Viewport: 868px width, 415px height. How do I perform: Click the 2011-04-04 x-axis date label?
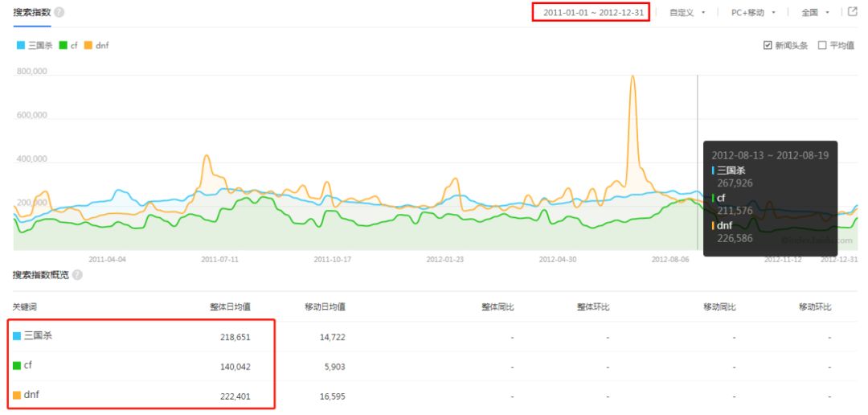tap(108, 259)
